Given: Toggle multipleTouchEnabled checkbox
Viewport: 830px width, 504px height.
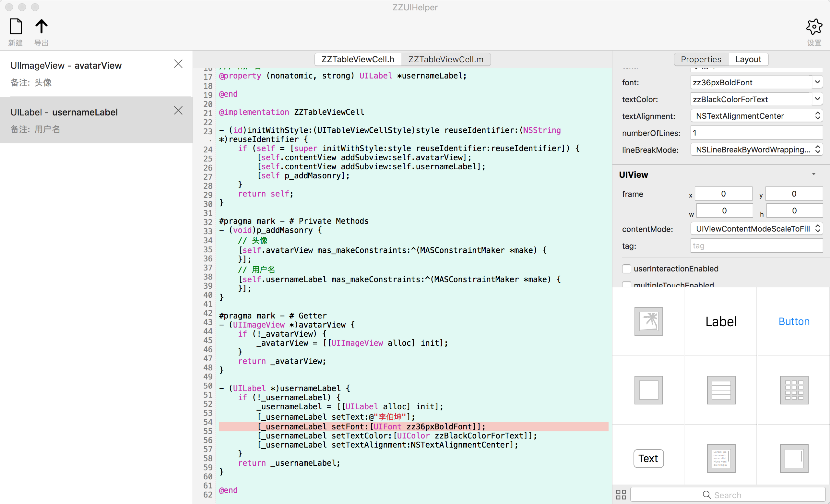Looking at the screenshot, I should pyautogui.click(x=626, y=284).
